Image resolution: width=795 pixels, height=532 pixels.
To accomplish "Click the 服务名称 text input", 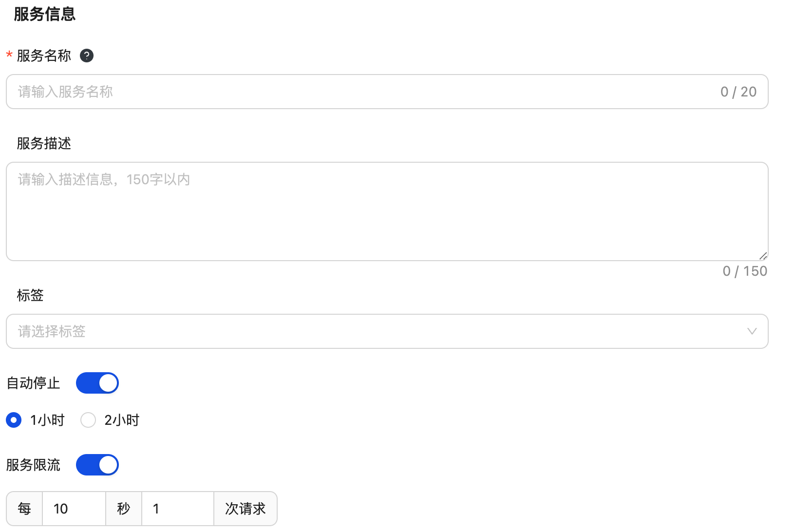I will [360, 92].
